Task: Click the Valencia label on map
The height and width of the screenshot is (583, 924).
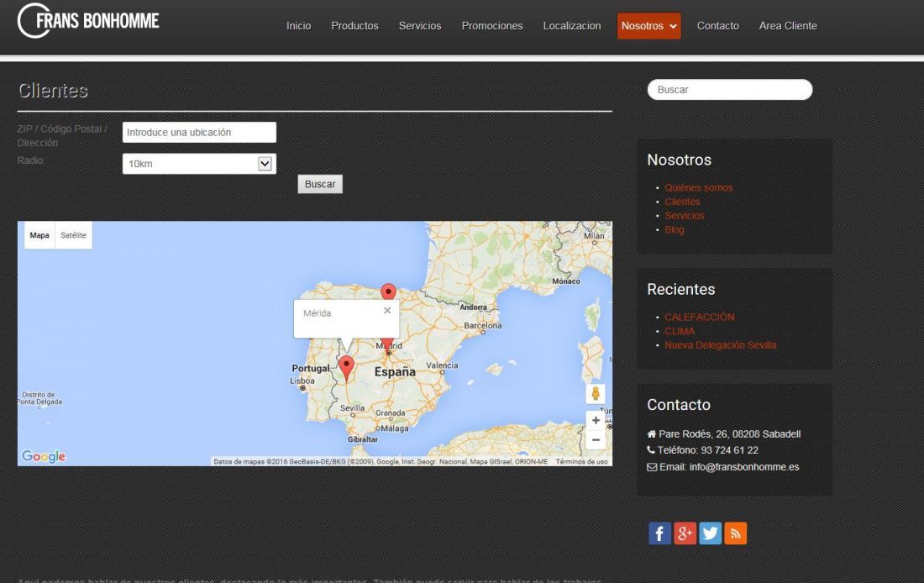Action: click(x=442, y=365)
